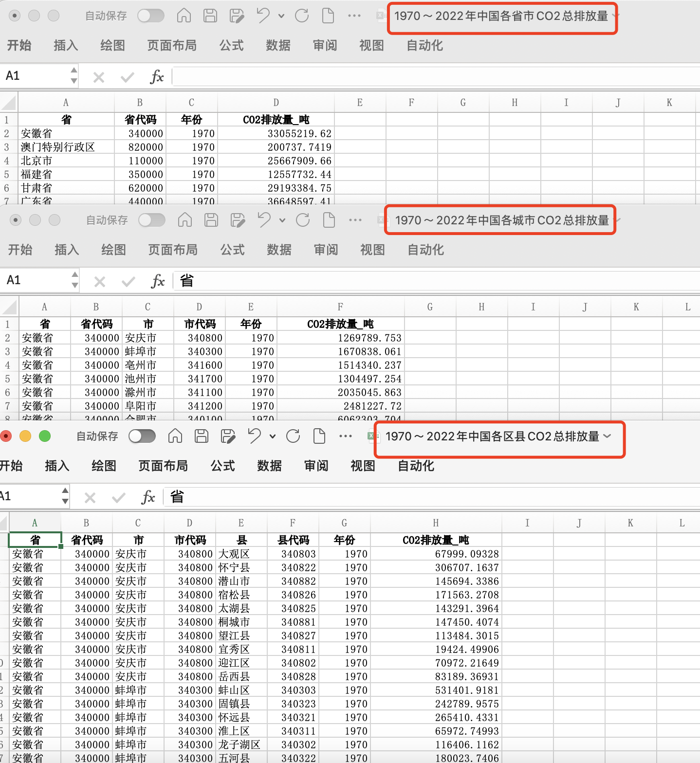
Task: Click formula bar showing 省 in 各区县 window
Action: tap(432, 497)
